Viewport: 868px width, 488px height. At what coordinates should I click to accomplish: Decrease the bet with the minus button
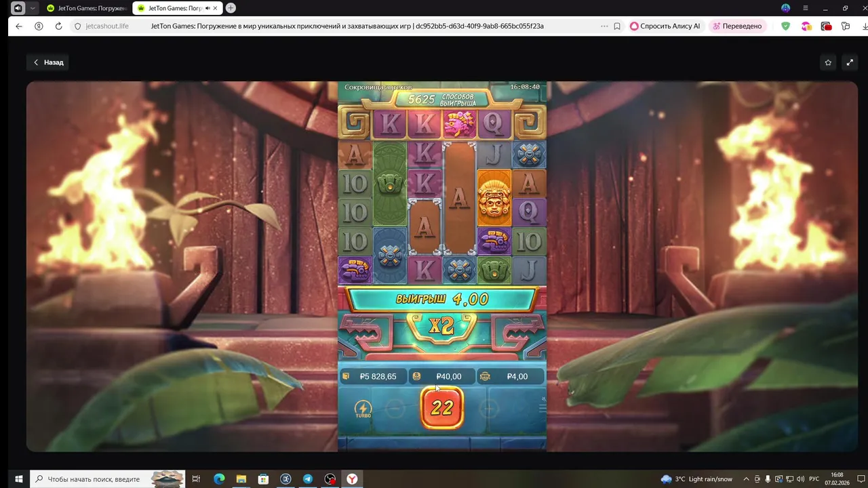coord(395,408)
